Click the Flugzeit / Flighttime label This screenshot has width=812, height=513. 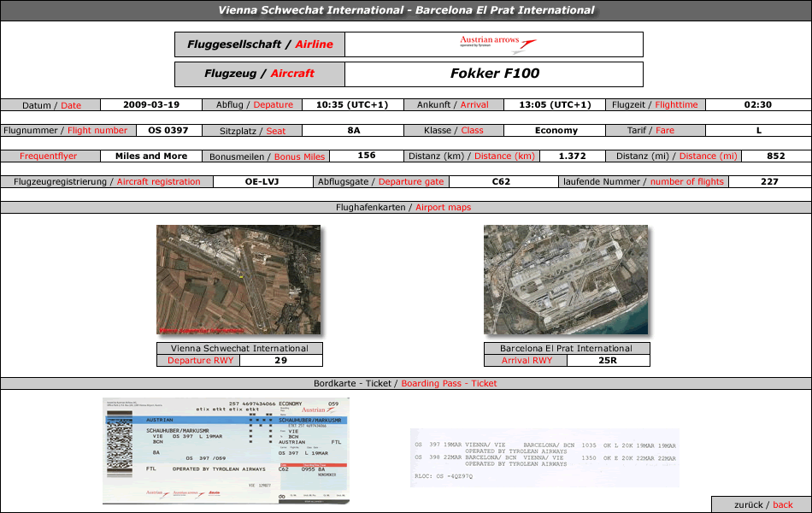(656, 104)
